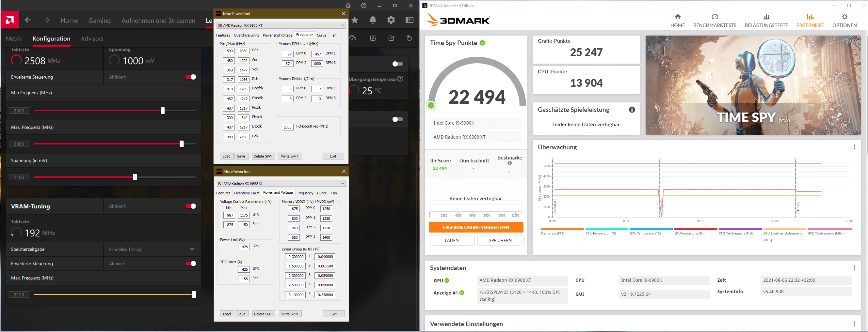The image size is (868, 332).
Task: Open GPU dropdown in MorePowerTool Power and Voltage window
Action: 281,183
